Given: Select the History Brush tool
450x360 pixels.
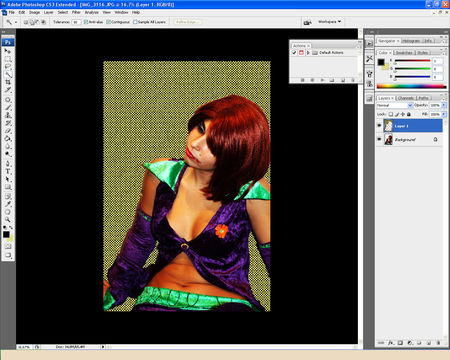Looking at the screenshot, I should click(8, 123).
